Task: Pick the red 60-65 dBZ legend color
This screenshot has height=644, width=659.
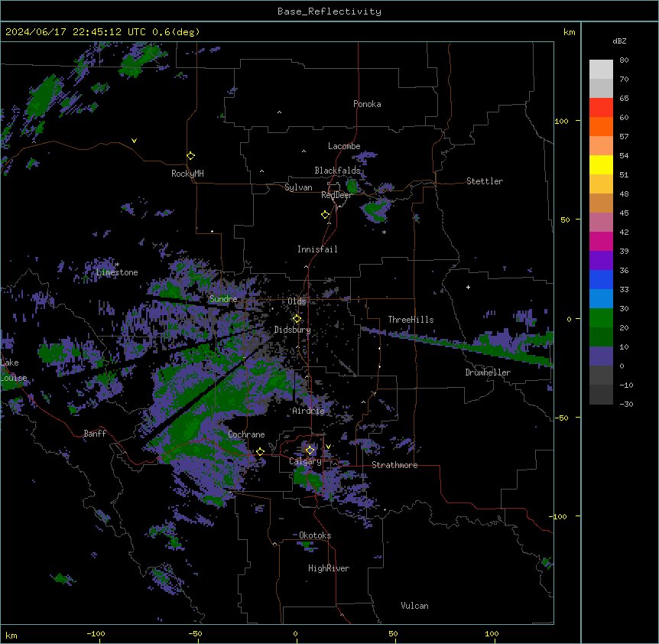Action: click(x=601, y=108)
